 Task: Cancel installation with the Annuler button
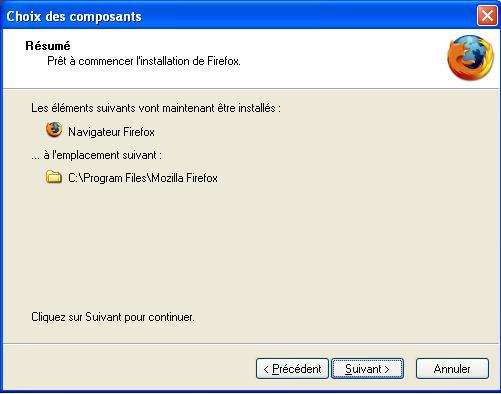click(x=452, y=369)
